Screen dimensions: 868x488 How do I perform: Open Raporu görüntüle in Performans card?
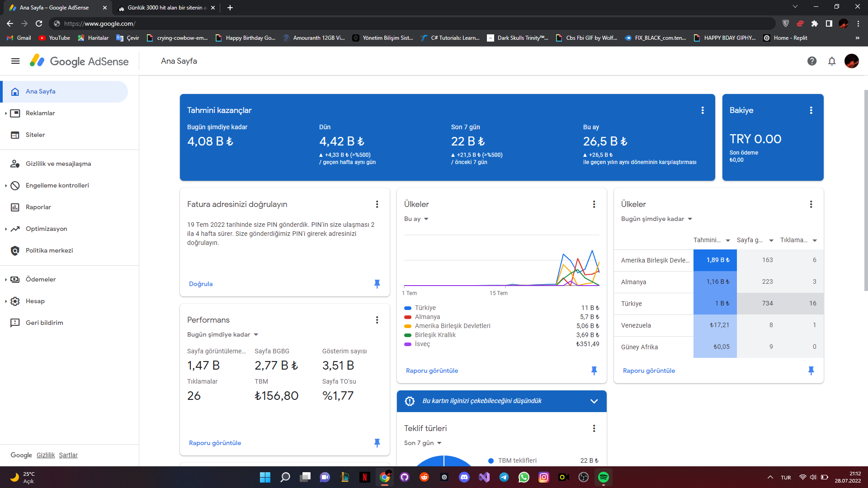[x=215, y=443]
